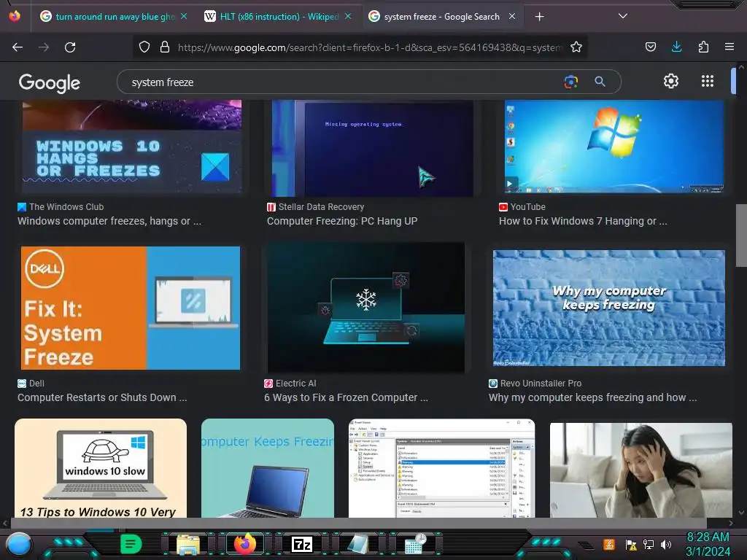Open the stressed woman photo result
The height and width of the screenshot is (560, 747).
pyautogui.click(x=640, y=470)
